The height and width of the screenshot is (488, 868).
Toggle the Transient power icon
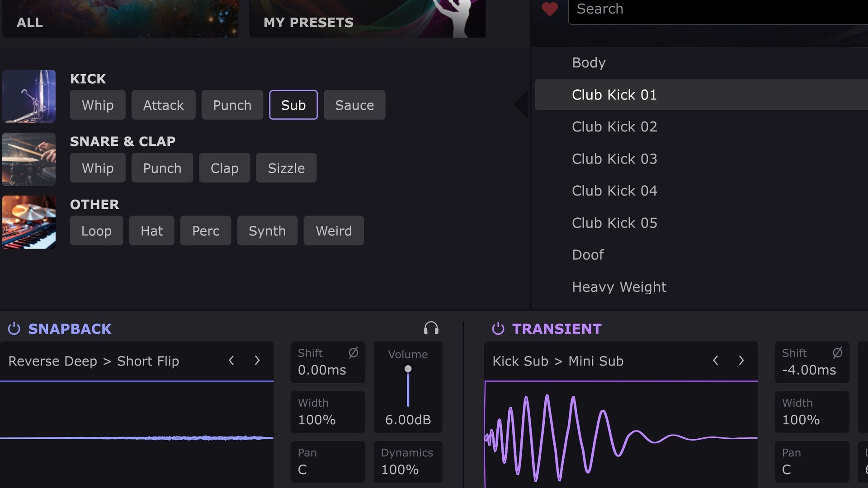click(x=498, y=328)
